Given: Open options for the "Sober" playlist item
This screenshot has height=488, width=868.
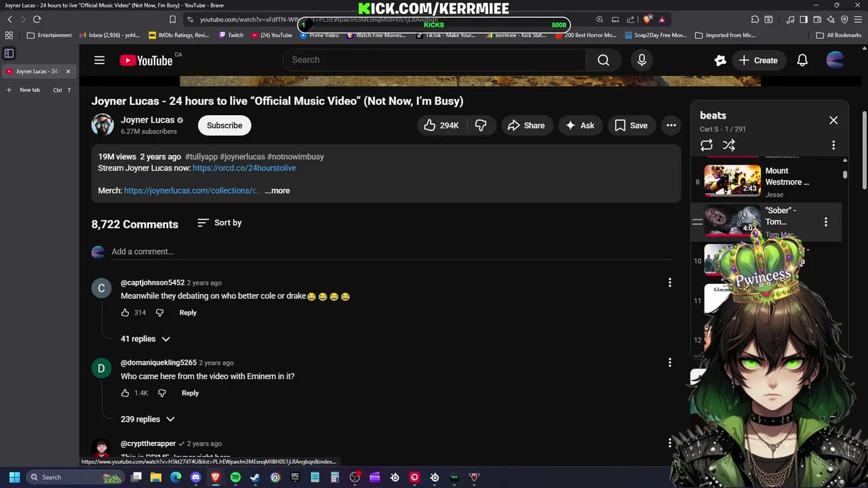Looking at the screenshot, I should pyautogui.click(x=825, y=222).
